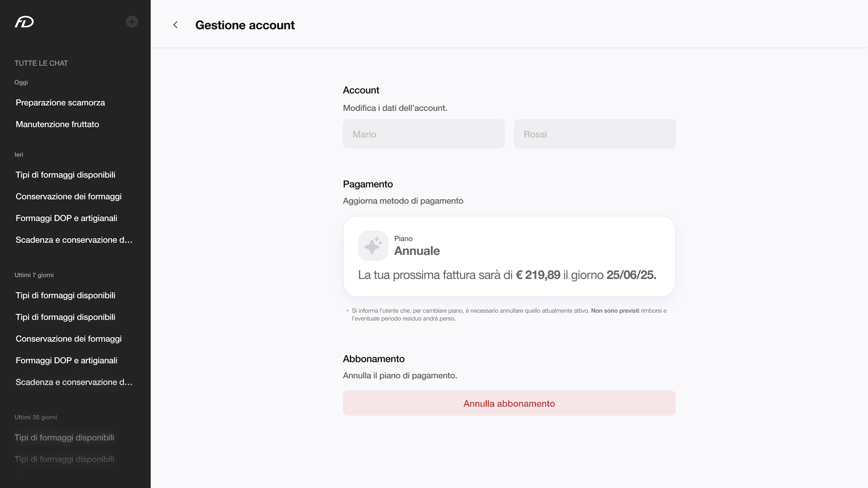Screen dimensions: 868x488
Task: Click Aggiorna metodo di pagamento text
Action: [x=403, y=201]
